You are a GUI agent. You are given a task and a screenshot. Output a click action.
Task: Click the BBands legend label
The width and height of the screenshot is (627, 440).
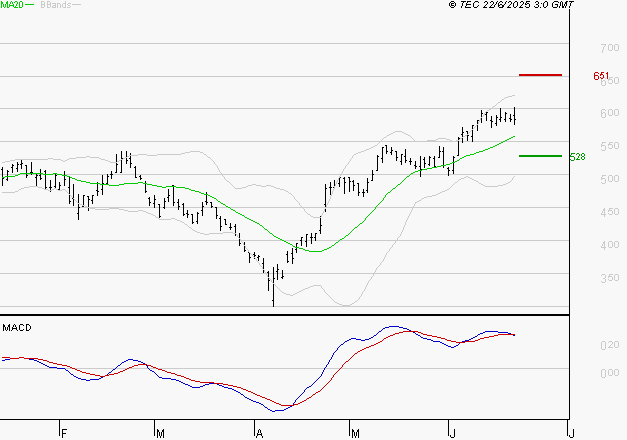tap(56, 5)
